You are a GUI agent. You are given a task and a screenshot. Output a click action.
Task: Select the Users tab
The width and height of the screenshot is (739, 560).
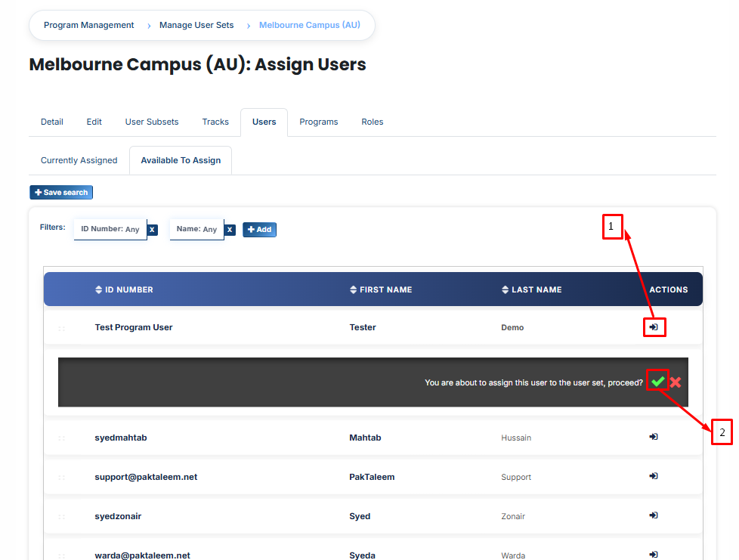tap(264, 122)
